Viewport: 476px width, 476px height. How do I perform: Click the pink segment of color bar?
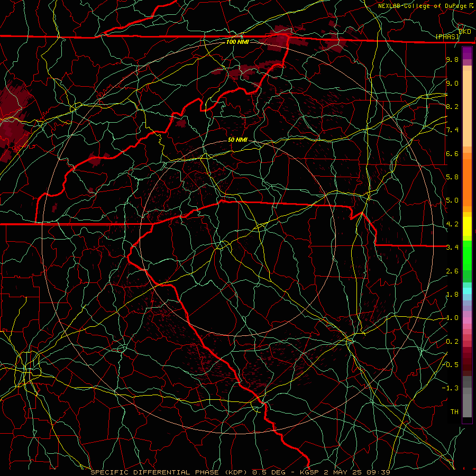[x=467, y=321]
